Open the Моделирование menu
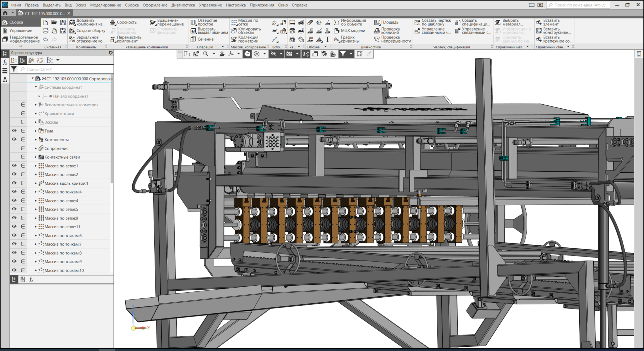Viewport: 644px width, 351px height. (x=105, y=5)
